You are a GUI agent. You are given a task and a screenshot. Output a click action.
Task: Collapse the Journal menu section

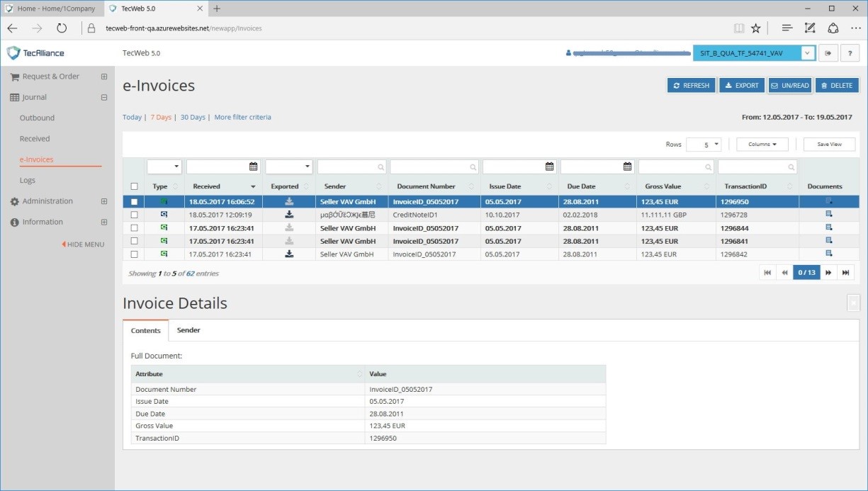[104, 98]
